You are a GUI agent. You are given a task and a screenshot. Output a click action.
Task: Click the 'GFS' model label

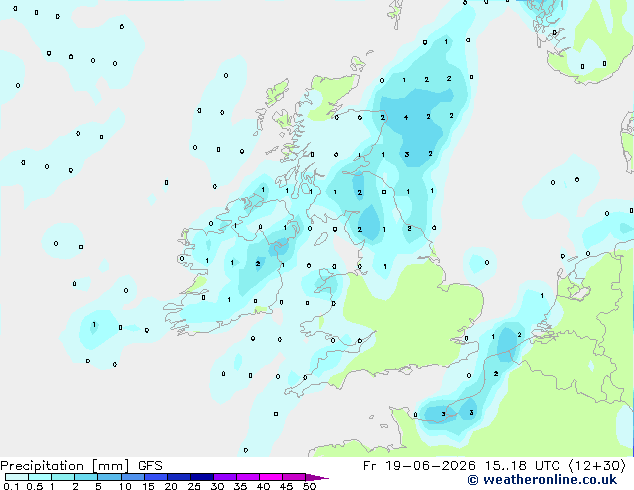click(x=150, y=466)
